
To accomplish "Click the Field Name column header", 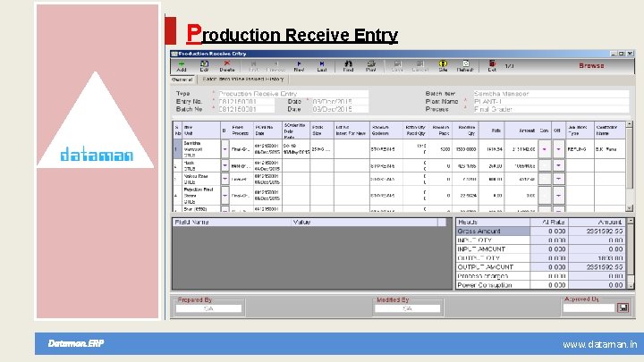I will coord(232,222).
